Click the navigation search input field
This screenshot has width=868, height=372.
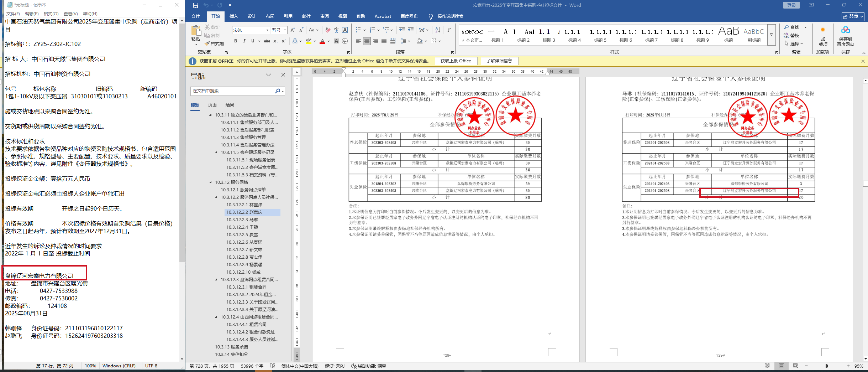[233, 91]
